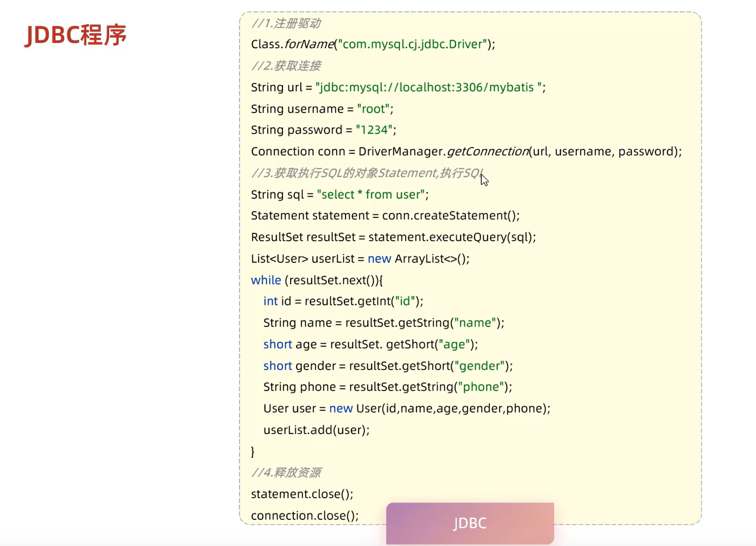756x546 pixels.
Task: Click the String name getString("name") line
Action: tap(384, 323)
